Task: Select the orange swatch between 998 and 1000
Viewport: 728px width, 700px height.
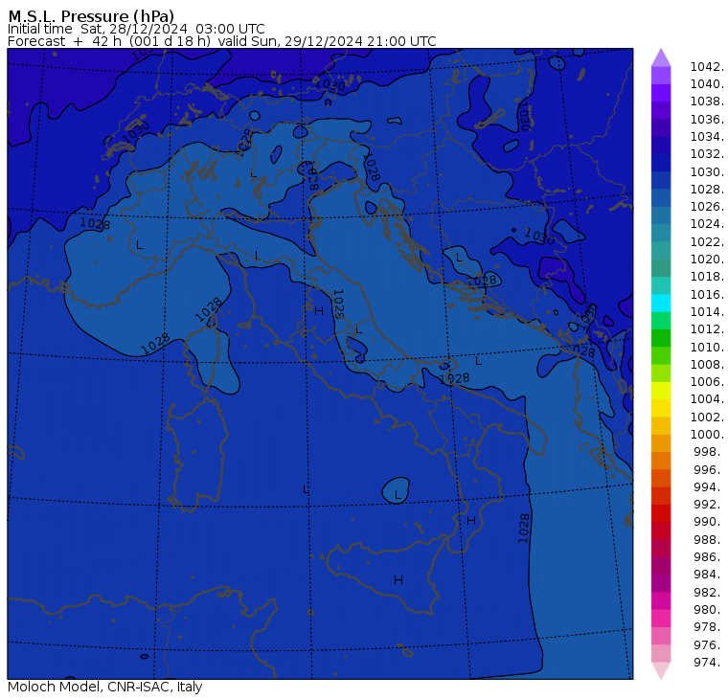Action: (x=661, y=442)
